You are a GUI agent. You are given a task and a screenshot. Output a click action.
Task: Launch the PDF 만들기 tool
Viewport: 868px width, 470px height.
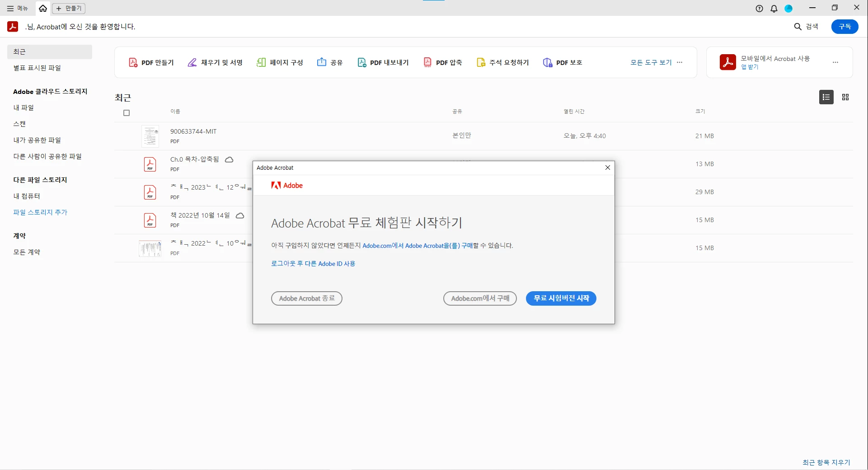click(151, 62)
